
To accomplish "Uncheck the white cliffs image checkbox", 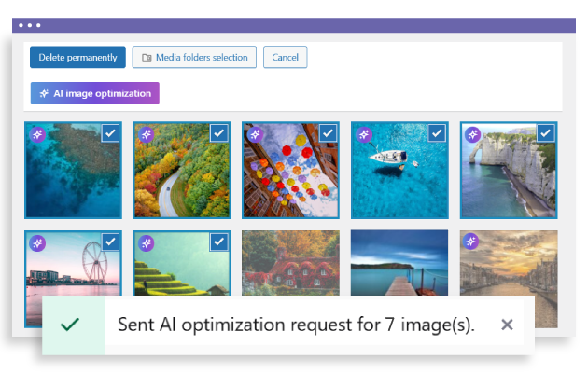I will coord(546,133).
